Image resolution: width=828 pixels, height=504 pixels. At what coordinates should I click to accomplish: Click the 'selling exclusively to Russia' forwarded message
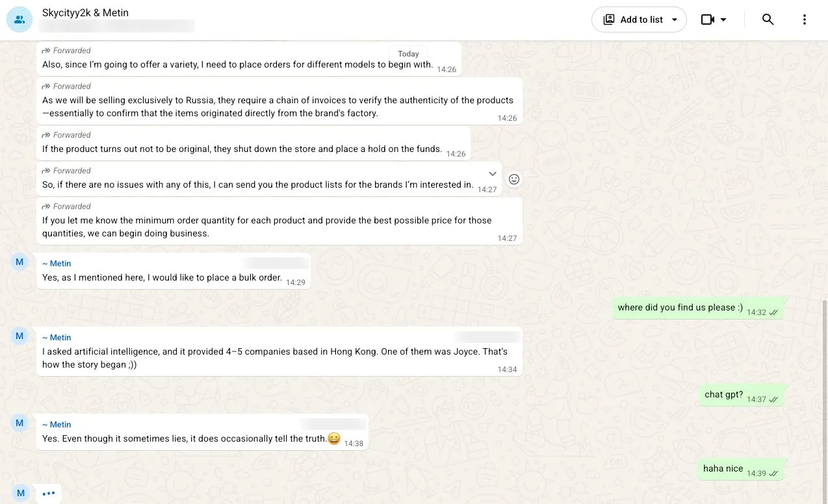click(279, 101)
